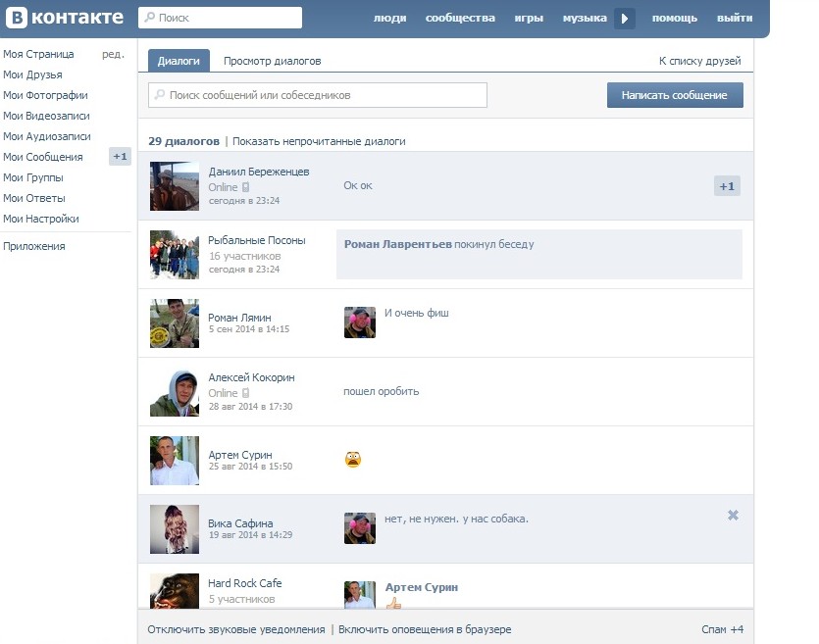This screenshot has width=819, height=644.
Task: Open Мои Видеозаписи in sidebar
Action: pos(46,116)
